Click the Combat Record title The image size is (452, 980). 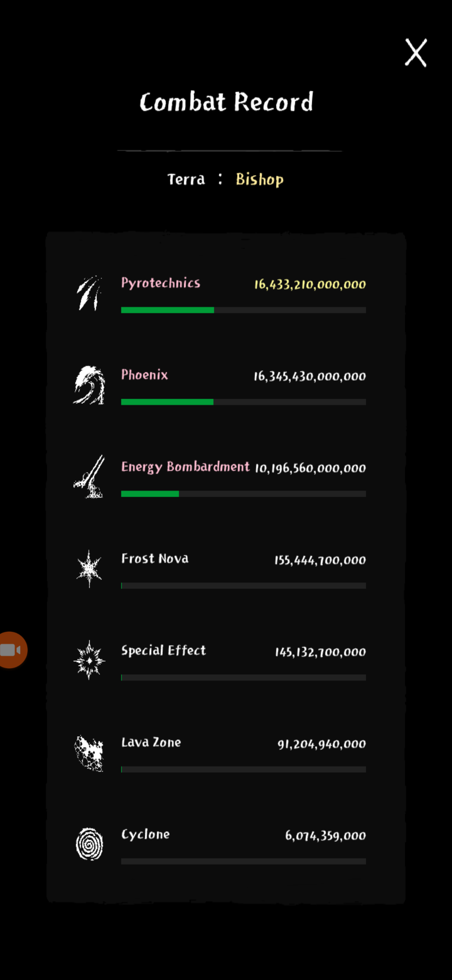tap(226, 102)
